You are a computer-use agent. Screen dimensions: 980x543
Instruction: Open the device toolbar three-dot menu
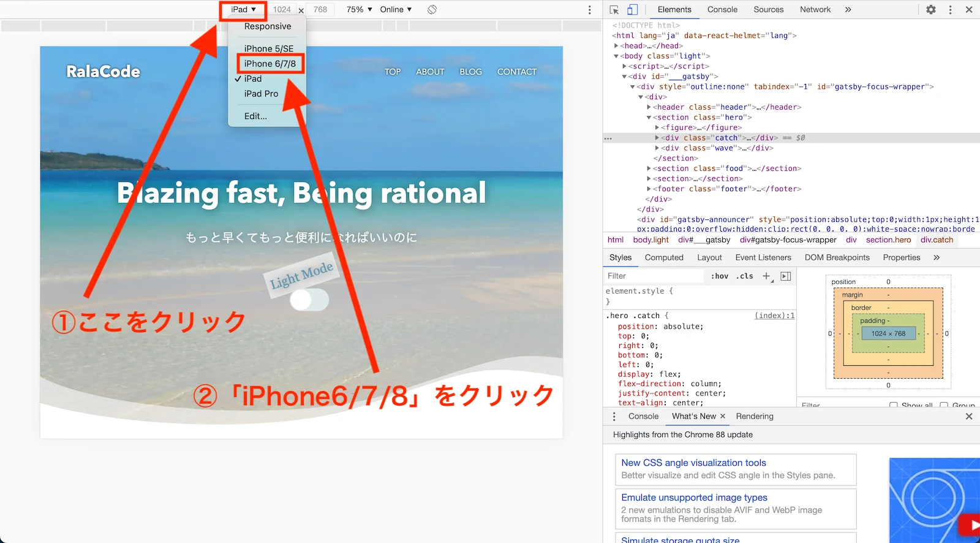point(590,10)
